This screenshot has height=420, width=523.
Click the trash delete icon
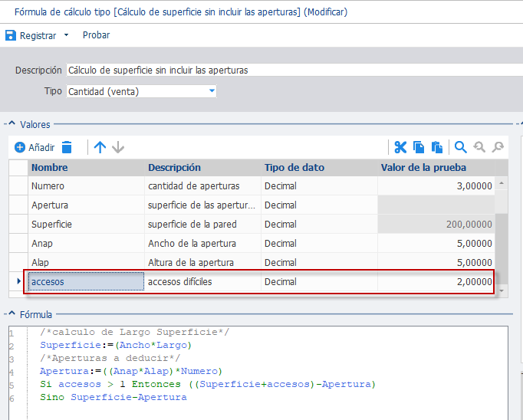(x=67, y=147)
